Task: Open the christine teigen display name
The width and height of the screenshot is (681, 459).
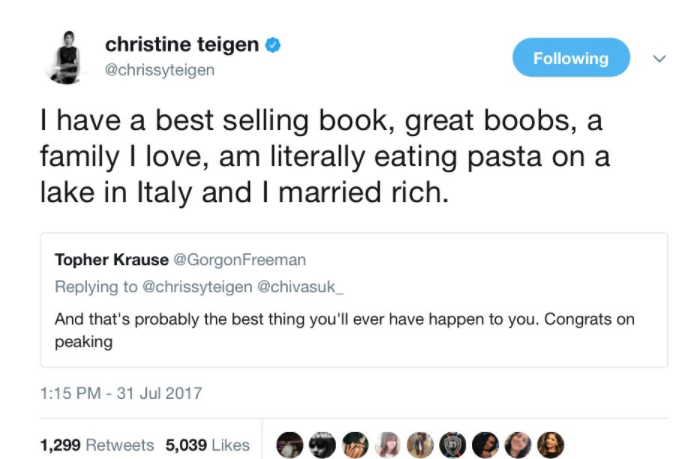Action: pyautogui.click(x=182, y=44)
